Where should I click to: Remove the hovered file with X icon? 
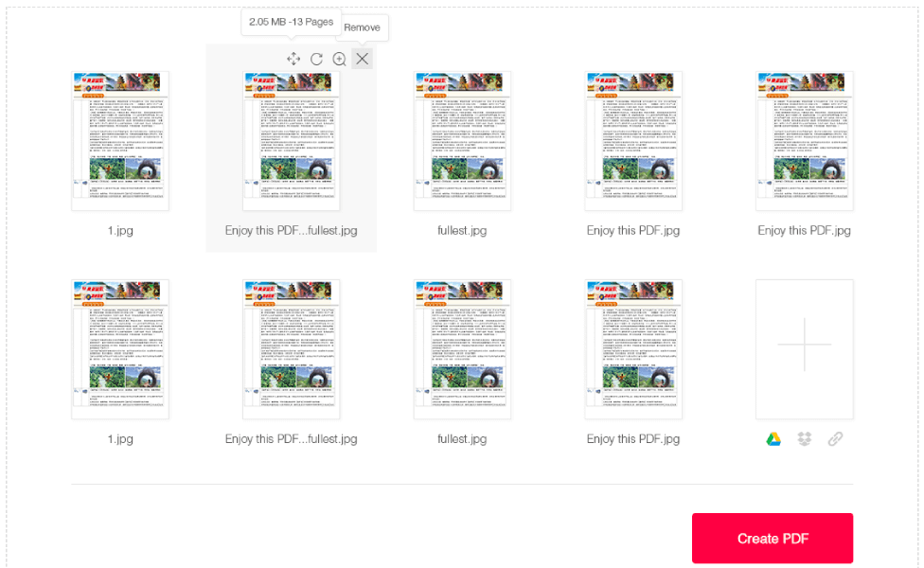click(362, 59)
